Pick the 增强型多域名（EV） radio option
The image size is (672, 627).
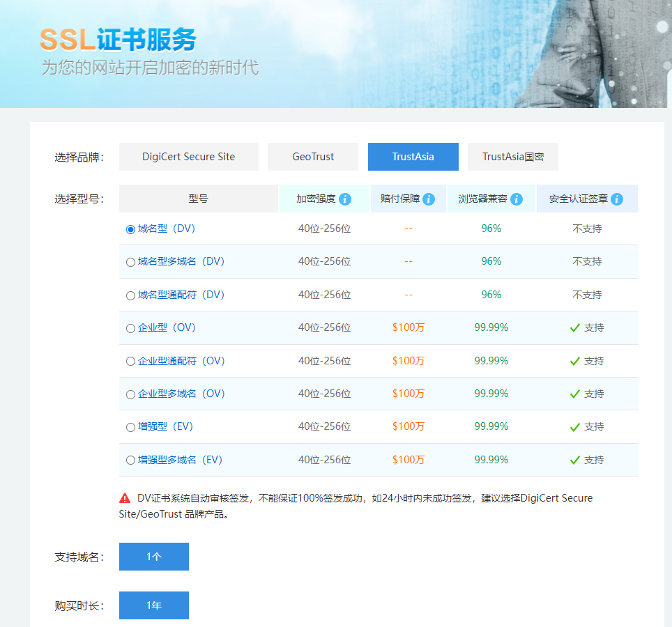[130, 460]
